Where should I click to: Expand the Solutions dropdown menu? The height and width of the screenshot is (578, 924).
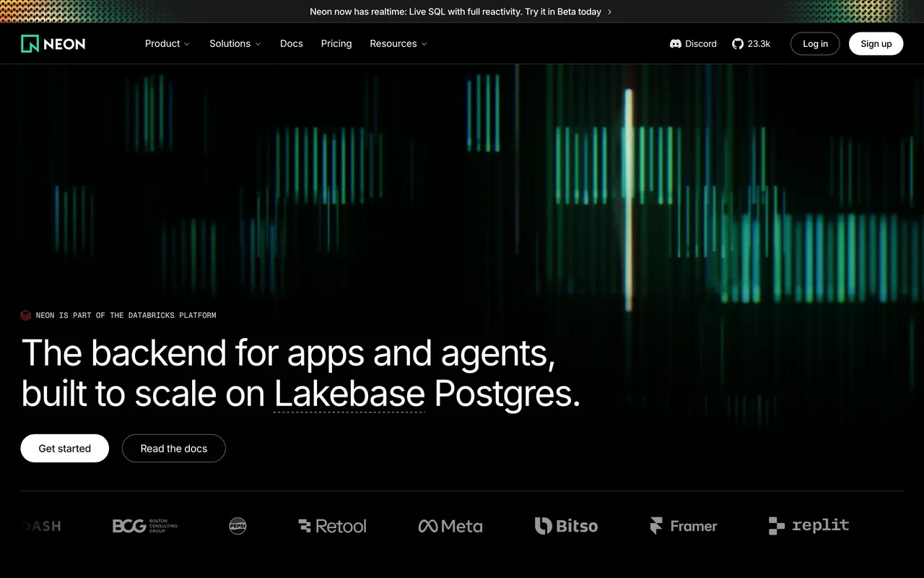pyautogui.click(x=235, y=44)
